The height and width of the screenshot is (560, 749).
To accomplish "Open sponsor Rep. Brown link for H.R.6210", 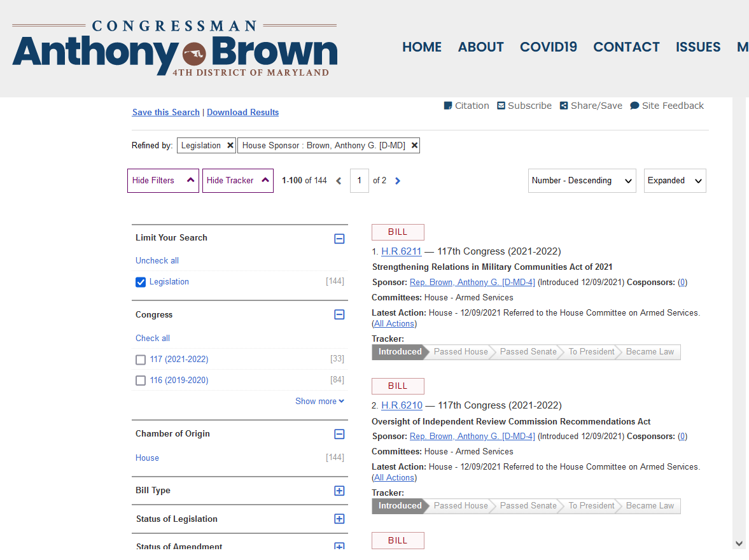I will [x=472, y=437].
